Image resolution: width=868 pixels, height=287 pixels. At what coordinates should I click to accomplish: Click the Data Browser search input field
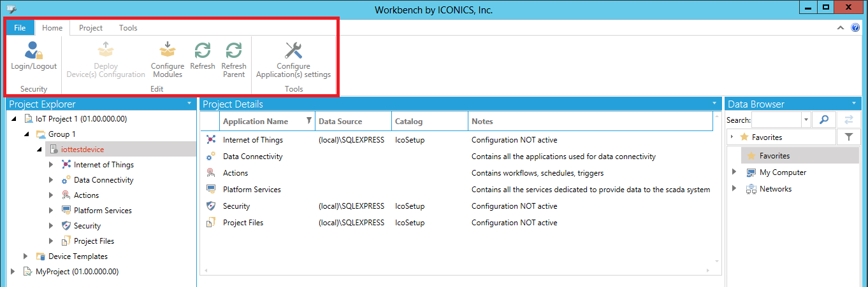click(x=776, y=120)
